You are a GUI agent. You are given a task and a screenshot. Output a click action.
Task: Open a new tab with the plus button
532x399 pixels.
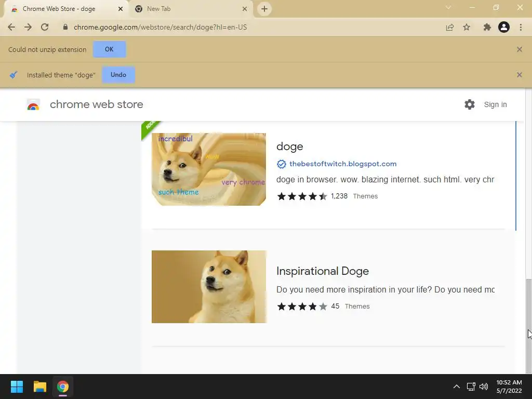click(x=264, y=9)
